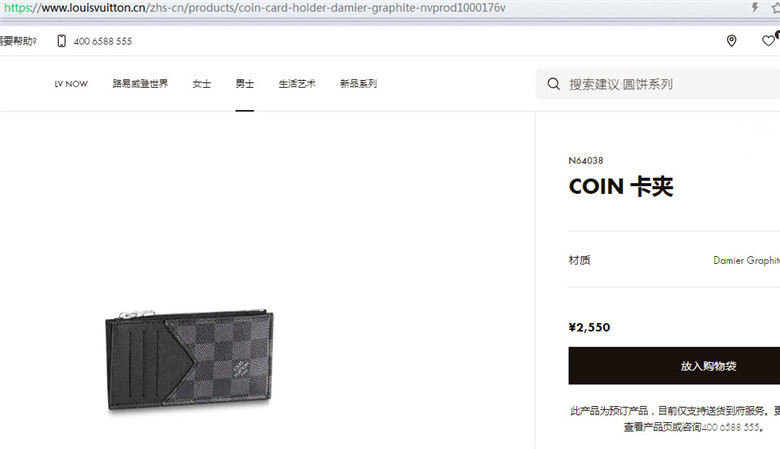Click the 需要帮助 help link
780x449 pixels.
point(18,41)
